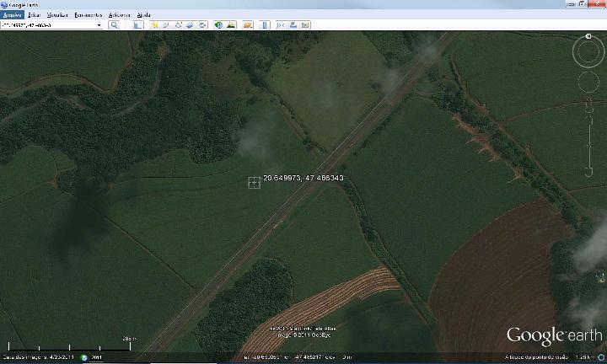The height and width of the screenshot is (364, 607).
Task: Toggle the sunlight landscape icon
Action: (231, 25)
